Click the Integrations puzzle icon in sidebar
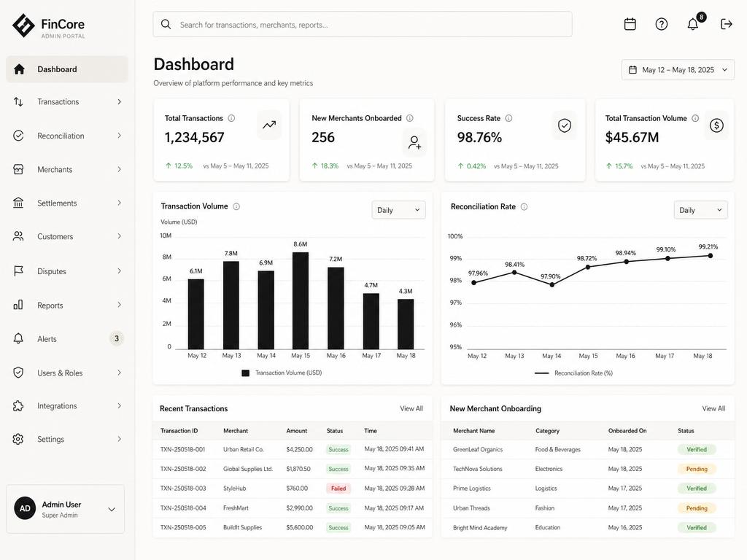The height and width of the screenshot is (560, 747). click(x=18, y=405)
